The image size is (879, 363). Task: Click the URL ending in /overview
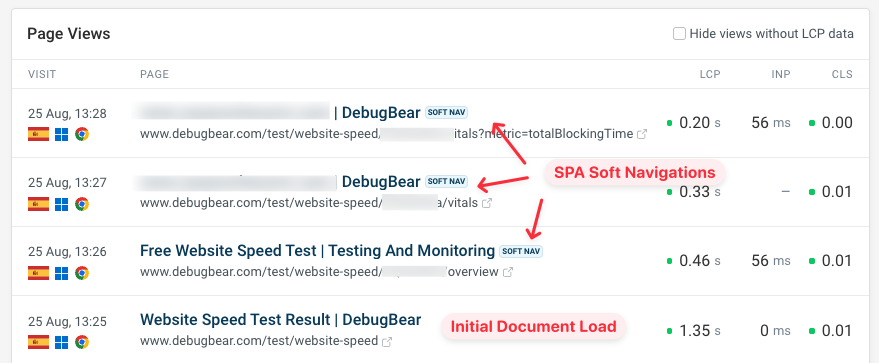click(319, 272)
